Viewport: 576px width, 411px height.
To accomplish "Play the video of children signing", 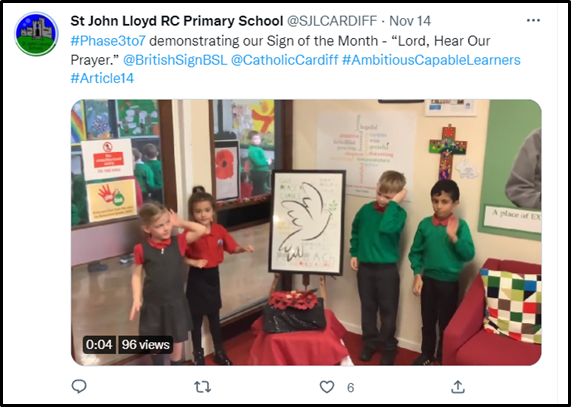I will tap(306, 232).
